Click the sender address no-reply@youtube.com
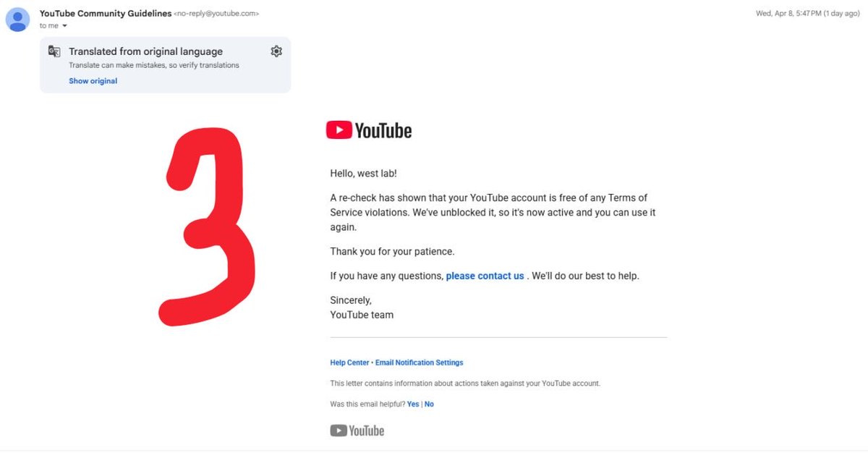The width and height of the screenshot is (868, 453). [x=216, y=14]
